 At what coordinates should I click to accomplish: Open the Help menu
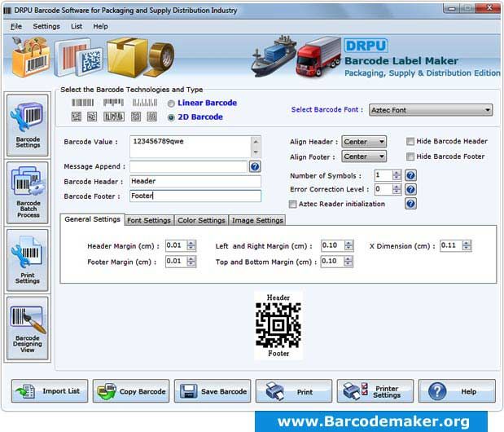coord(101,26)
